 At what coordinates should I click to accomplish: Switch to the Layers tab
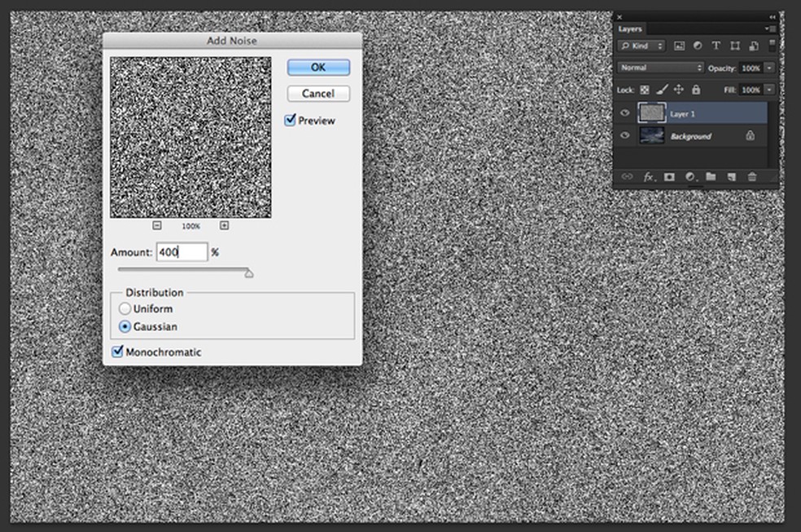pyautogui.click(x=630, y=29)
